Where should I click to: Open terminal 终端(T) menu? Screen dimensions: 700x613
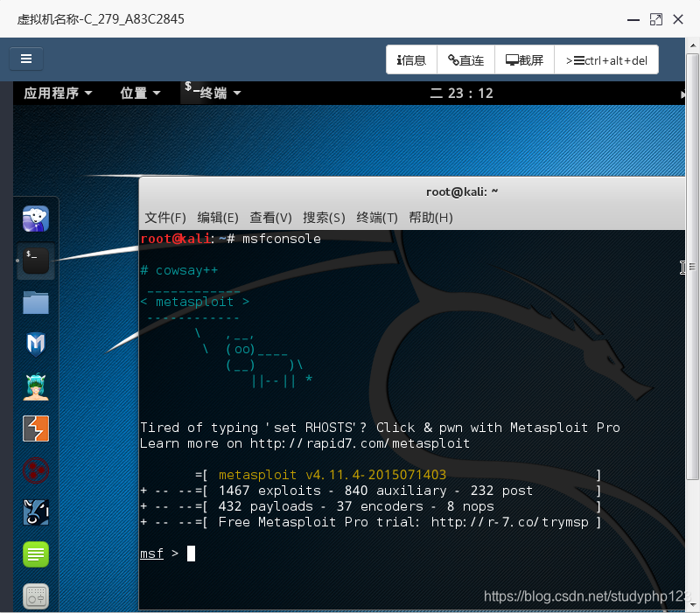click(377, 218)
